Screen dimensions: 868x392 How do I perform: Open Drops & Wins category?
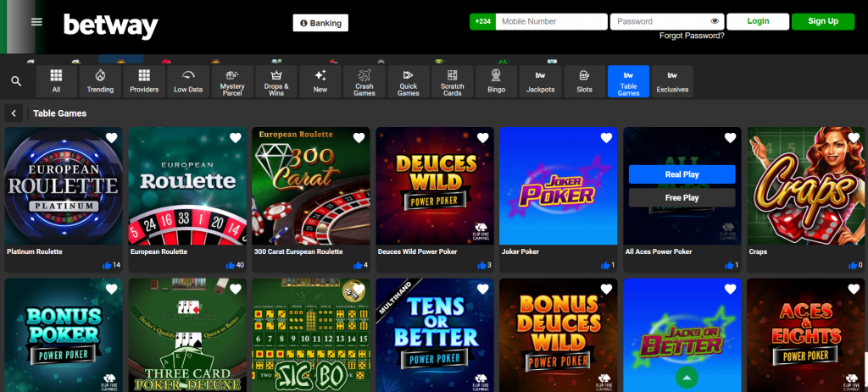click(x=276, y=81)
